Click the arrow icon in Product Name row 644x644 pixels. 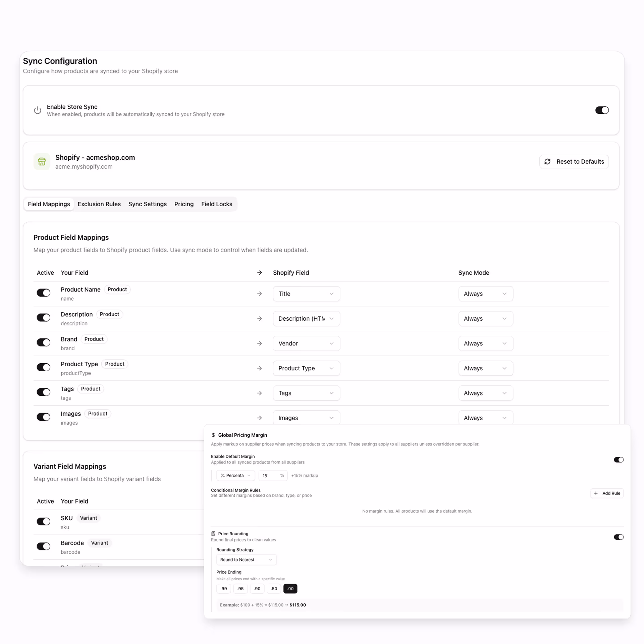259,294
